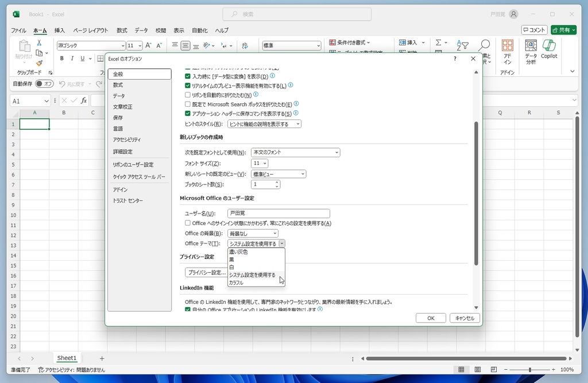Click the Increase Font Size icon

coord(148,45)
